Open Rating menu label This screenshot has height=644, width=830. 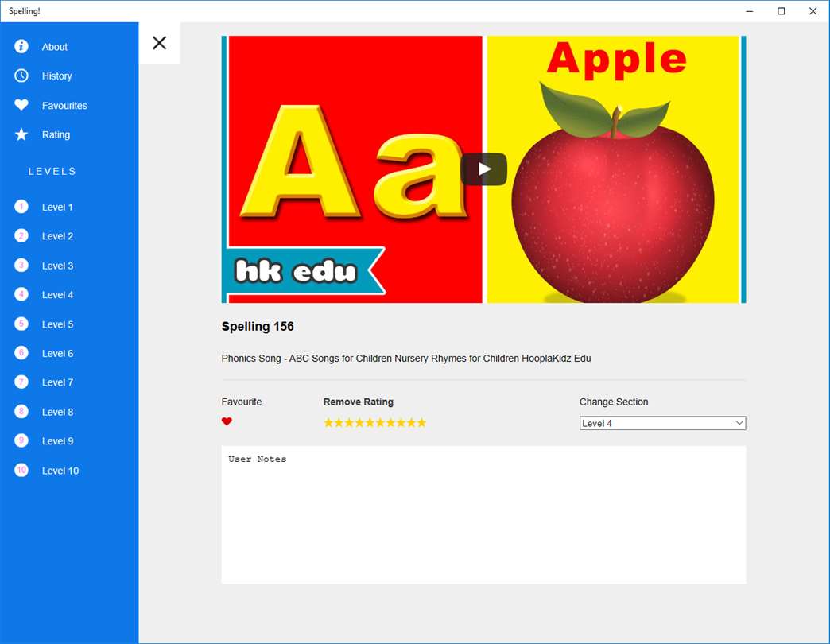click(x=56, y=134)
